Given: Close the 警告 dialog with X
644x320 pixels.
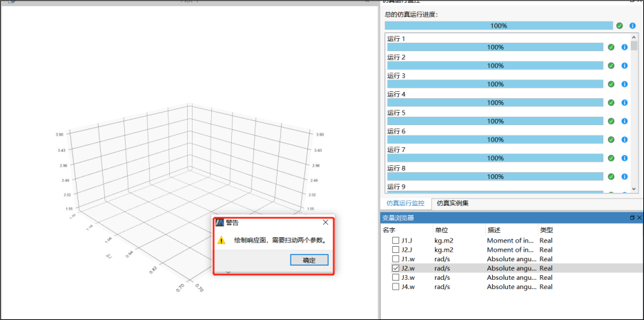Looking at the screenshot, I should pyautogui.click(x=326, y=223).
